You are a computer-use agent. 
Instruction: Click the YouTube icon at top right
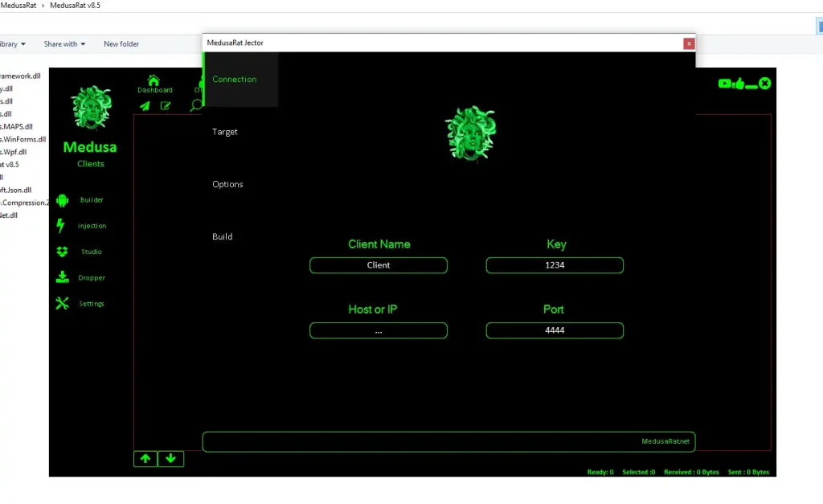(725, 83)
